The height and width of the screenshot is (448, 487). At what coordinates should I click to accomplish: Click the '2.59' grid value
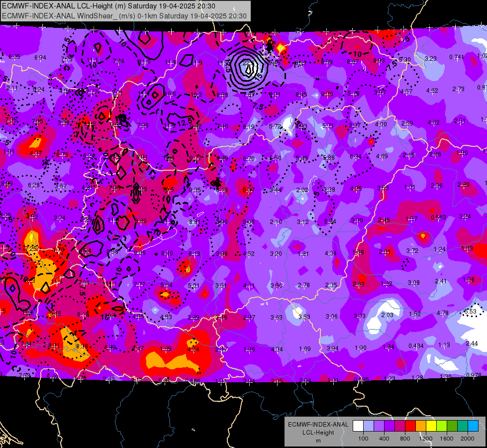point(407,123)
